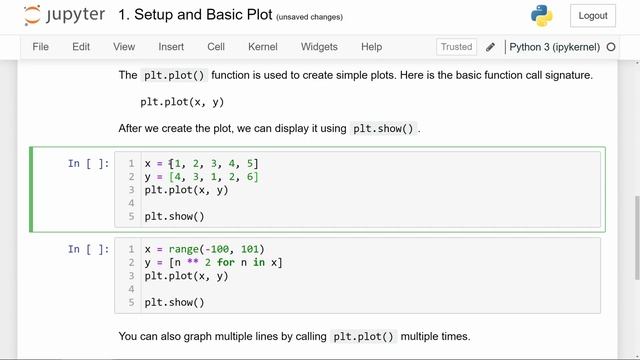Screen dimensions: 640x360
Task: Open the command palette pencil icon
Action: (x=490, y=47)
